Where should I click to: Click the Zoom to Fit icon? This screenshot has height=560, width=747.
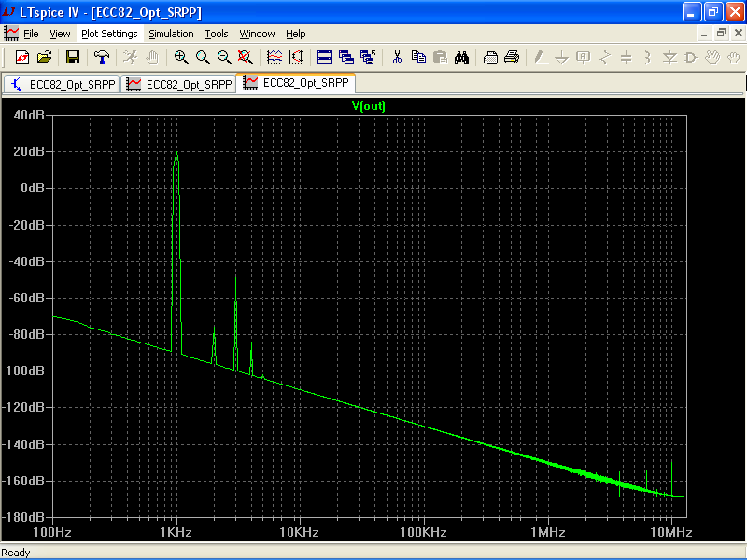coord(246,58)
